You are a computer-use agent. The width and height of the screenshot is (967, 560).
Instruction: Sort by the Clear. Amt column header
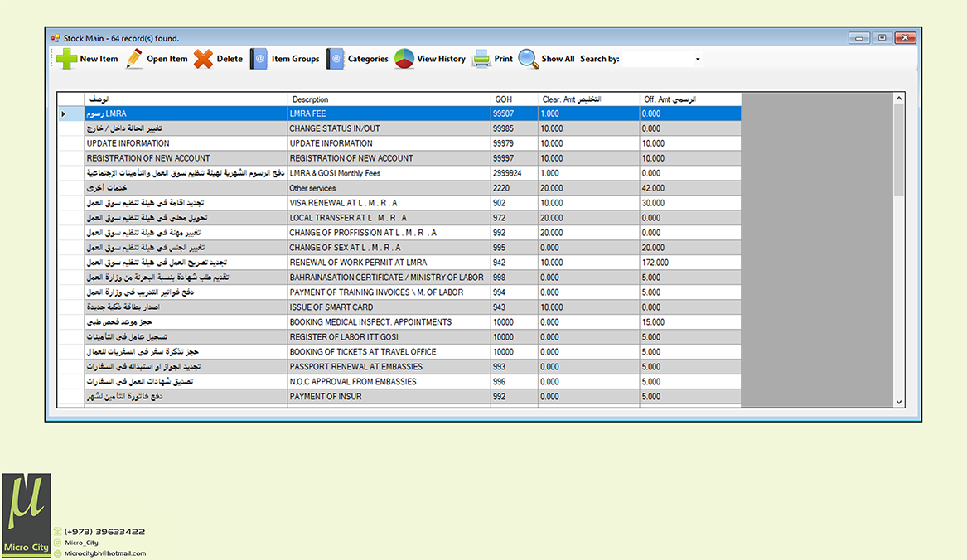pyautogui.click(x=589, y=99)
